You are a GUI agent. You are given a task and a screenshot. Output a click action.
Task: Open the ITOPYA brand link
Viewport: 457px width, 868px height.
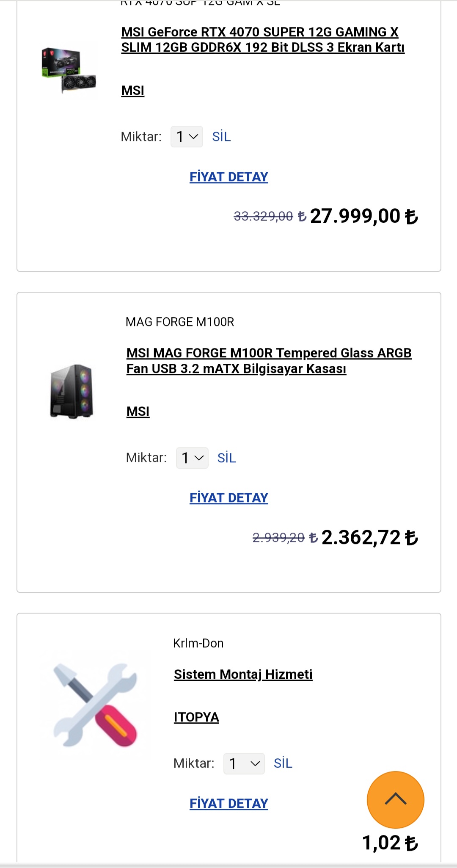point(196,717)
